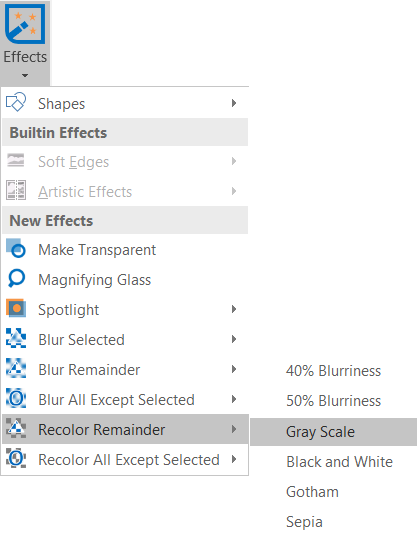Select the Make Transparent icon

click(x=16, y=248)
